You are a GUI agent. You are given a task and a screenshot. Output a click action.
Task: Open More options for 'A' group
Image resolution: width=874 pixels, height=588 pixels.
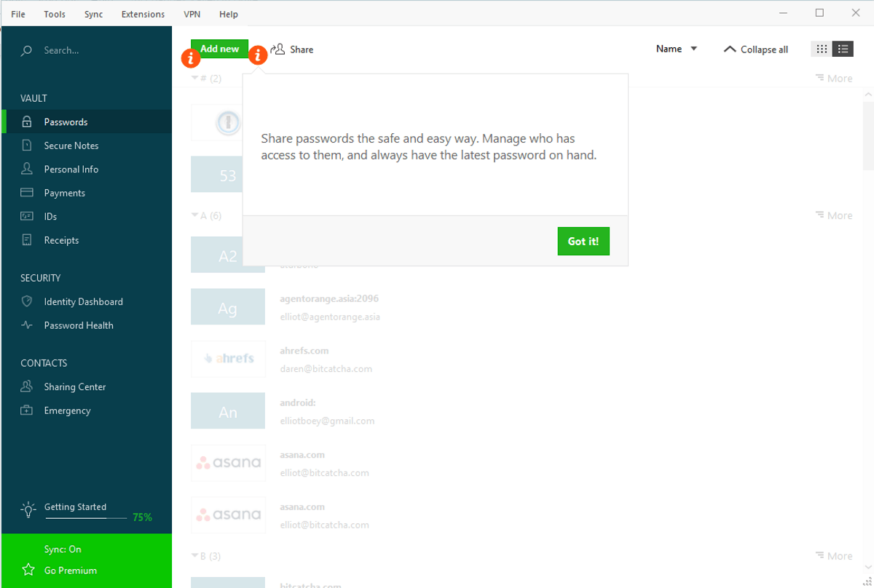coord(834,215)
